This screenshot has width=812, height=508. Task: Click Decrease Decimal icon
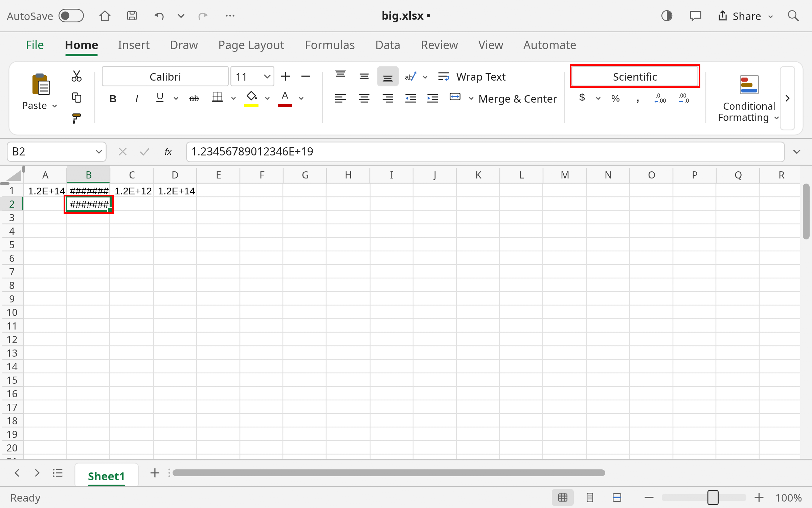[x=683, y=99]
